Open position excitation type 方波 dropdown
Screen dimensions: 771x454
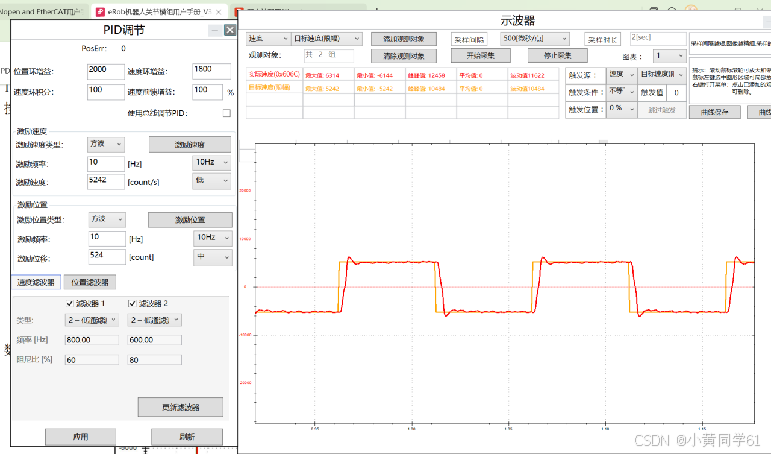tap(107, 219)
